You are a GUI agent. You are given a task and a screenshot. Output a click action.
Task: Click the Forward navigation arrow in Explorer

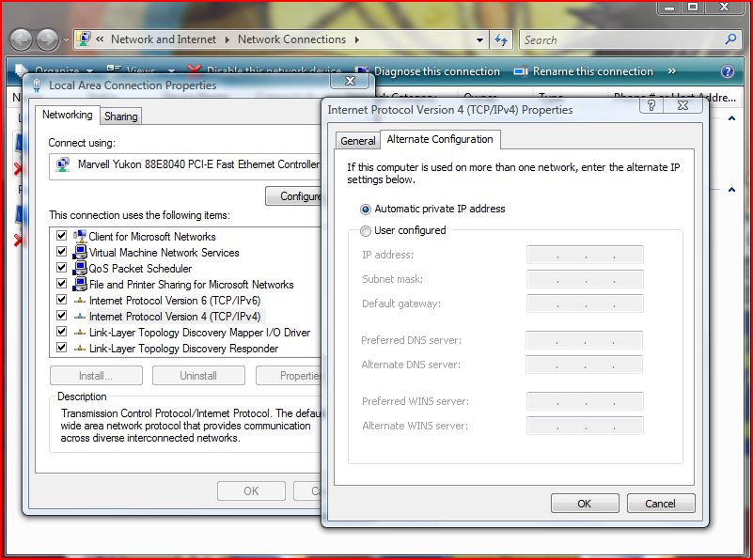[x=48, y=40]
